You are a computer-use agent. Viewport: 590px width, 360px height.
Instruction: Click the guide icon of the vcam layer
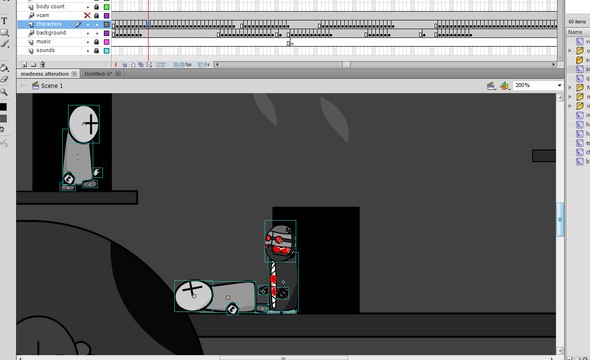click(x=31, y=15)
